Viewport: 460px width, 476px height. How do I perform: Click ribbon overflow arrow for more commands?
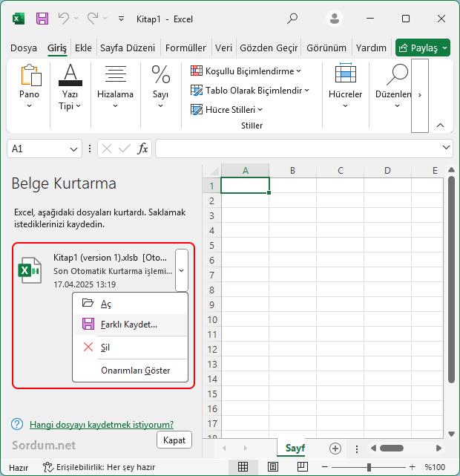click(420, 95)
